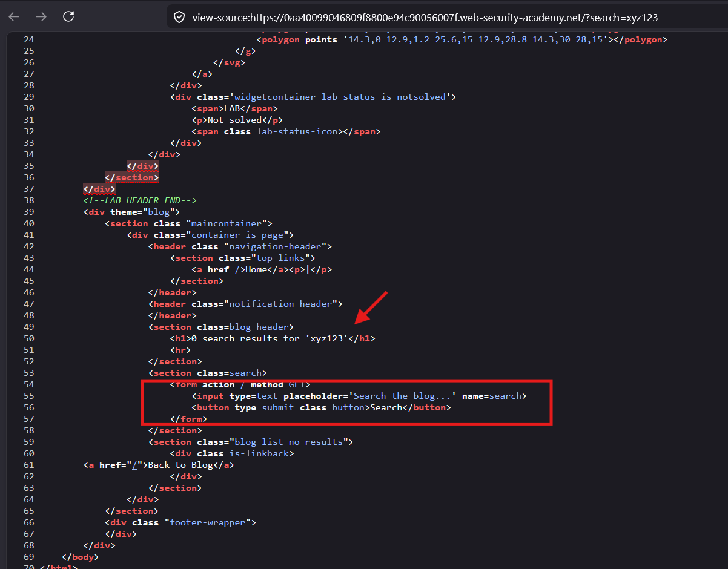The image size is (728, 569).
Task: Click the "notification-header" class value
Action: click(x=280, y=304)
